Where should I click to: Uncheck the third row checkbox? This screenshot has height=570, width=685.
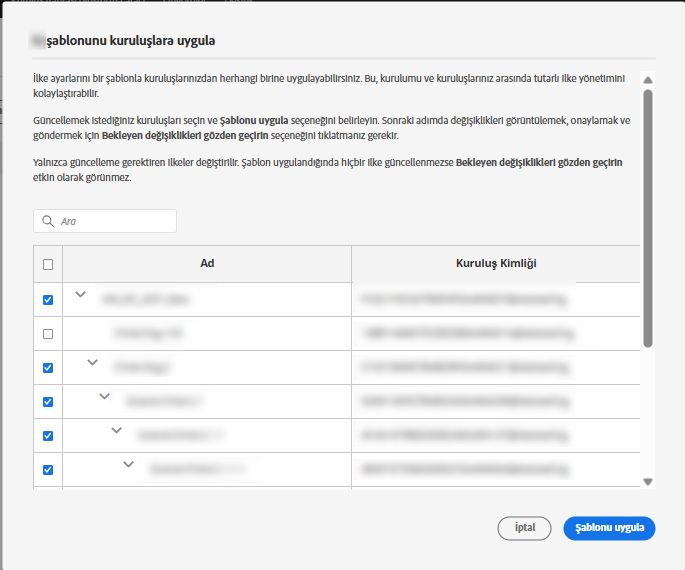click(x=48, y=368)
